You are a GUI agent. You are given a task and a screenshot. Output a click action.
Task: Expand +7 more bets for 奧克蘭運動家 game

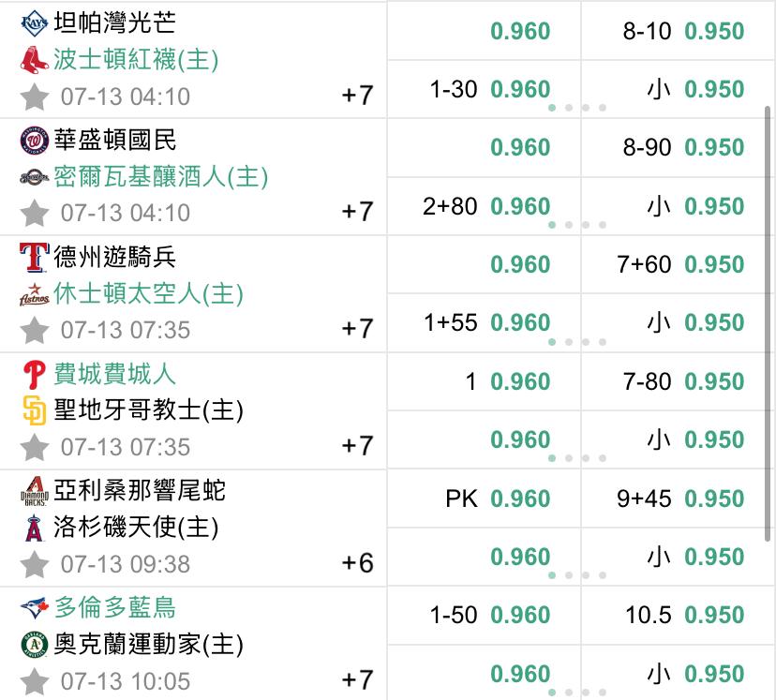[x=357, y=679]
